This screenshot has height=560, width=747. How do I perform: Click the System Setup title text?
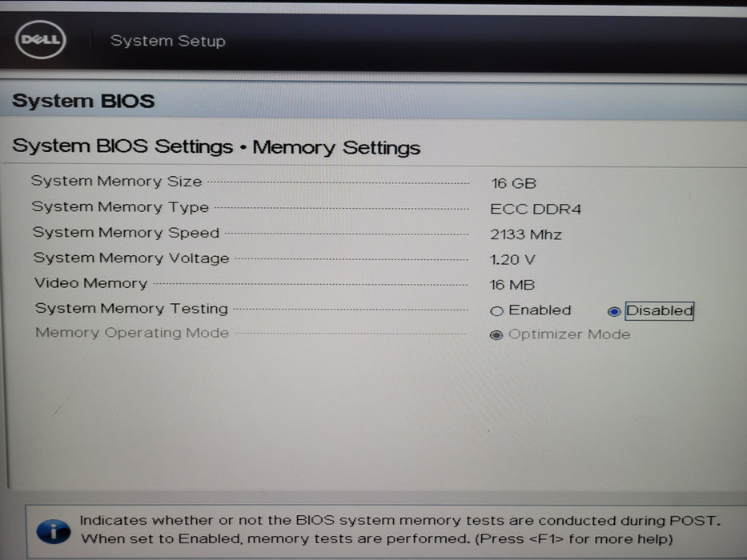click(167, 41)
